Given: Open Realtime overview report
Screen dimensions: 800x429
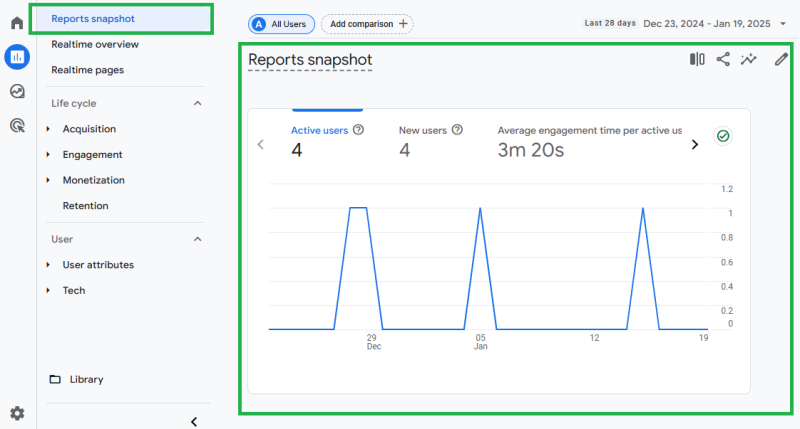Looking at the screenshot, I should (x=95, y=44).
